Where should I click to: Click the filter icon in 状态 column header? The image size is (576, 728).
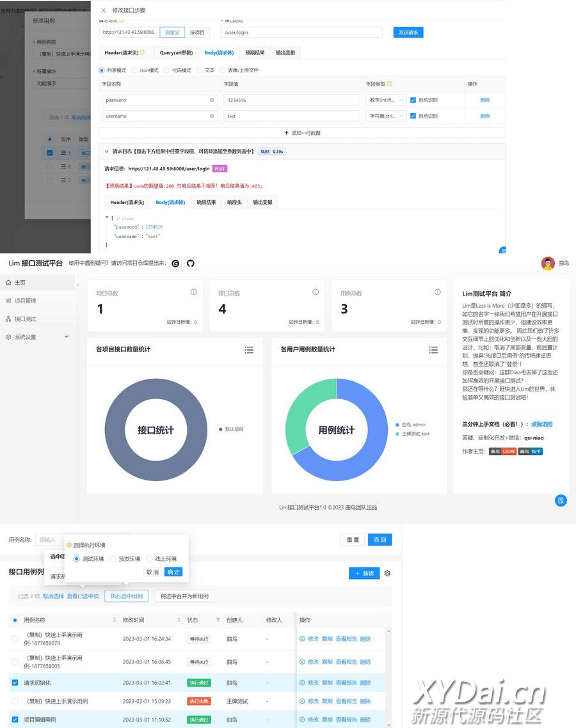point(218,620)
